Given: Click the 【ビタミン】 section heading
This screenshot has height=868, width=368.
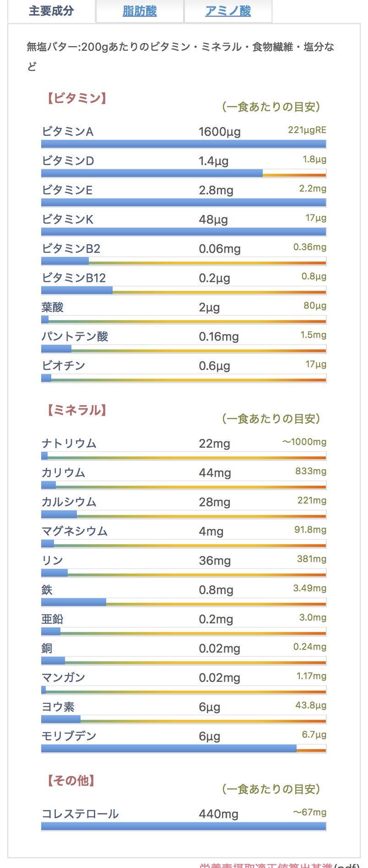Looking at the screenshot, I should point(77,98).
